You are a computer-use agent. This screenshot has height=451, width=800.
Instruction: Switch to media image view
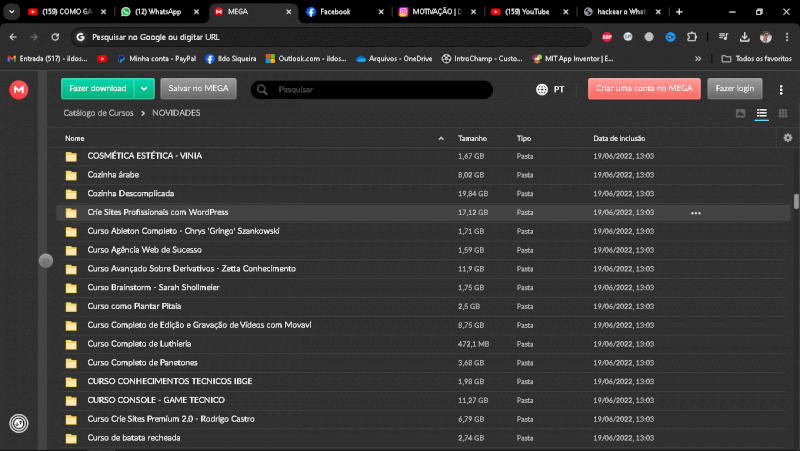pyautogui.click(x=741, y=114)
